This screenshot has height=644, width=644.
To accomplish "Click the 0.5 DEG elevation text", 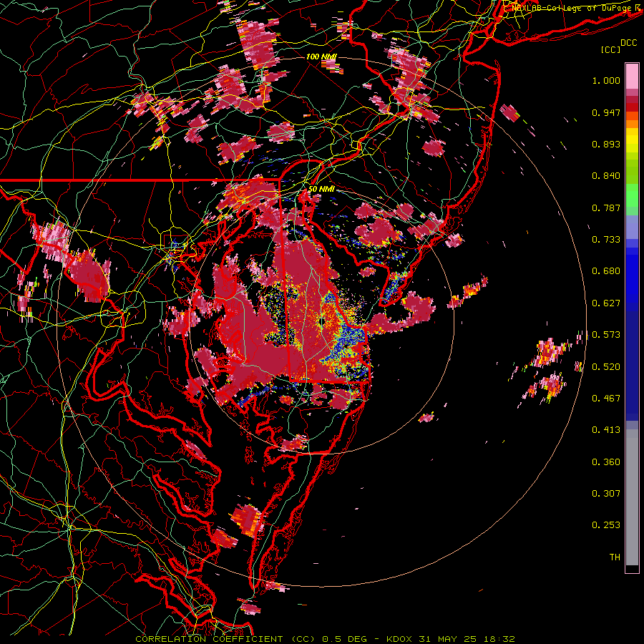I will click(344, 639).
